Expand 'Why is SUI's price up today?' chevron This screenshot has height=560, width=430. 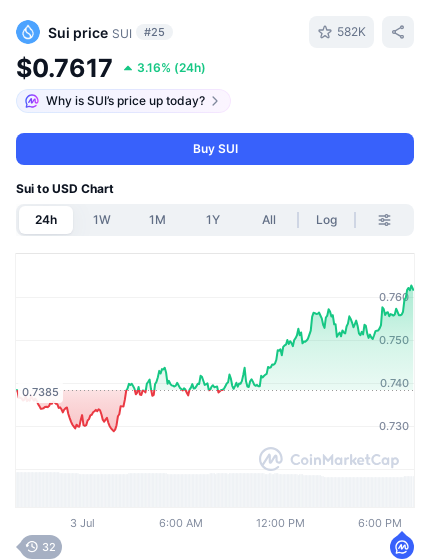point(215,101)
